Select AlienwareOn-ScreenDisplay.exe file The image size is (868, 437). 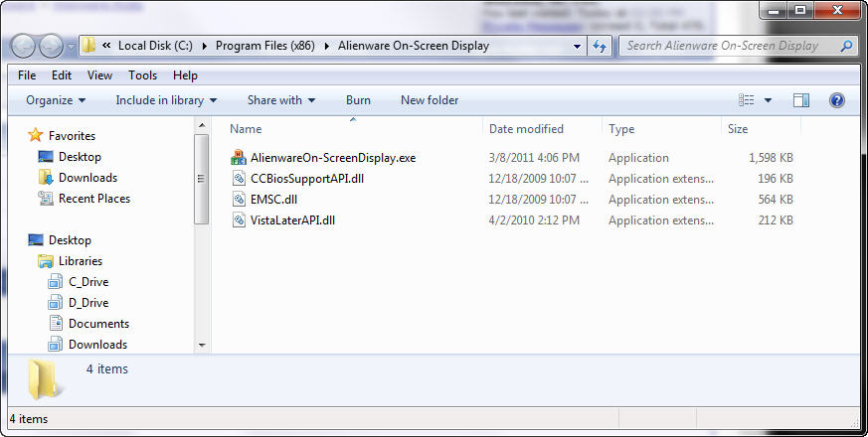333,158
